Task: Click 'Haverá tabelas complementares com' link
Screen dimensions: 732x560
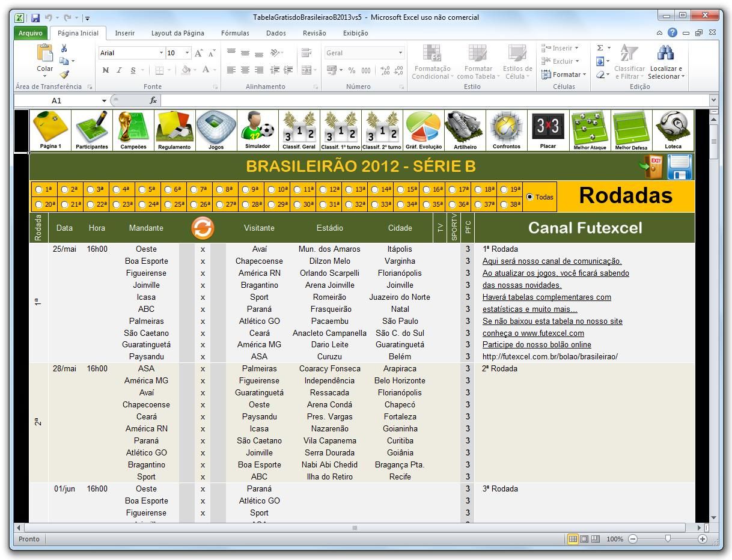Action: point(546,297)
